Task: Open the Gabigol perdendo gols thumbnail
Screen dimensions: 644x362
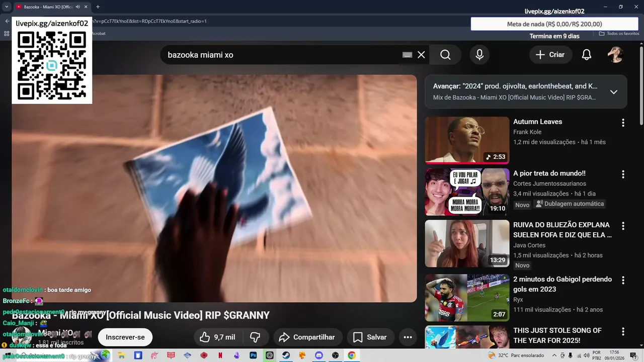Action: pyautogui.click(x=467, y=298)
